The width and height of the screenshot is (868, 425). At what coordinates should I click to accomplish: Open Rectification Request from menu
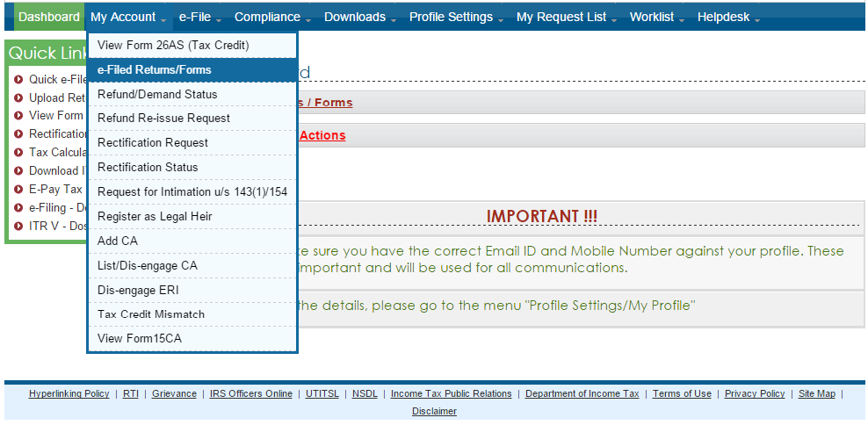click(x=153, y=143)
